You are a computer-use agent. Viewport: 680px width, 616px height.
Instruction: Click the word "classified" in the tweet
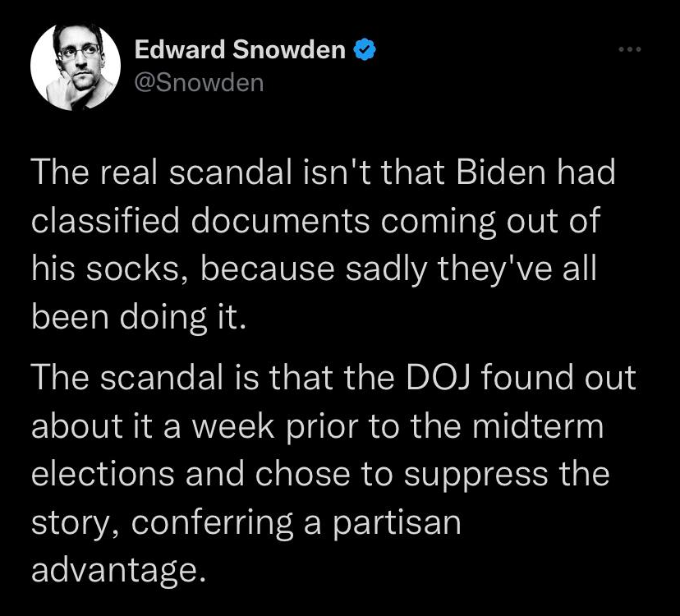point(105,220)
